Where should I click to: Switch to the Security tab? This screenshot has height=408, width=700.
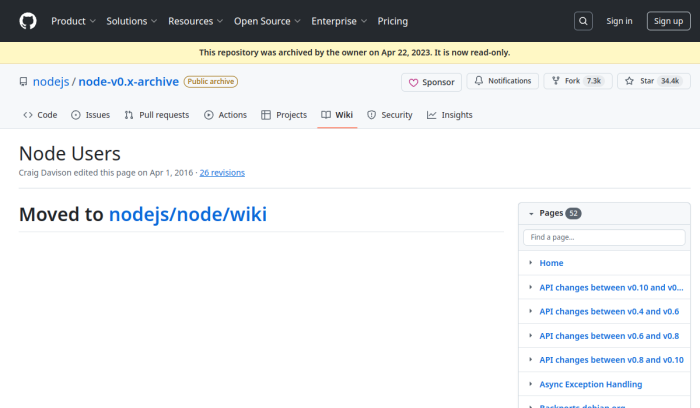[x=390, y=115]
